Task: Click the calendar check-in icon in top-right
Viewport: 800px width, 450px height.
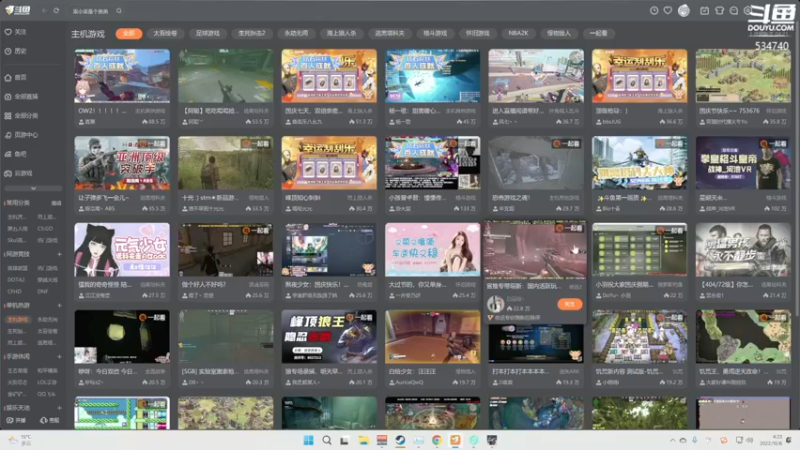Action: pyautogui.click(x=705, y=11)
